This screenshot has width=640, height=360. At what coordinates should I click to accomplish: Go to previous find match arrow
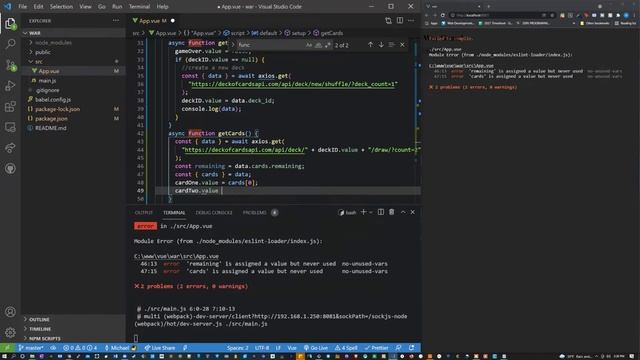click(370, 45)
